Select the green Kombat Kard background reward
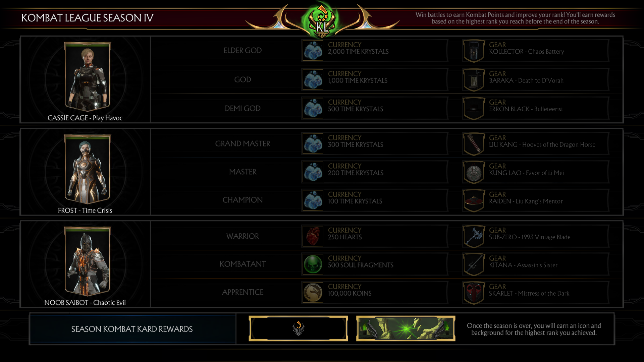The height and width of the screenshot is (362, 644). 406,329
